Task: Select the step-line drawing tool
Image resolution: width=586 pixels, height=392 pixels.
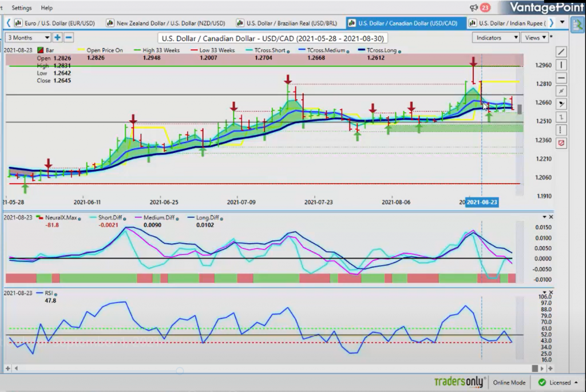Action: coord(561,117)
